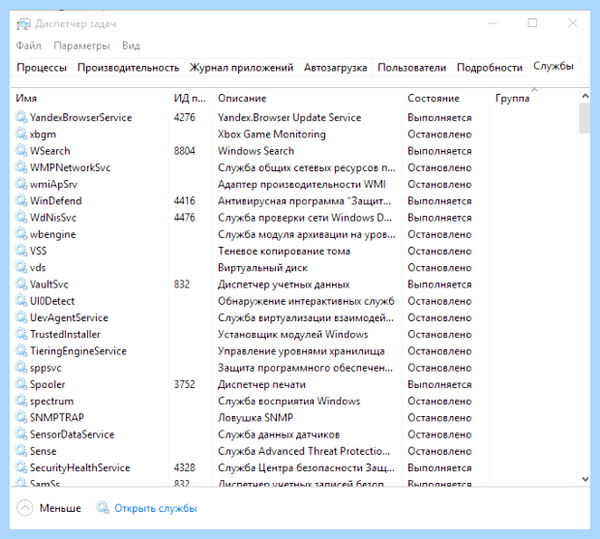Screen dimensions: 600x539
Task: Click the vertical scrollbar thumb
Action: [x=585, y=118]
